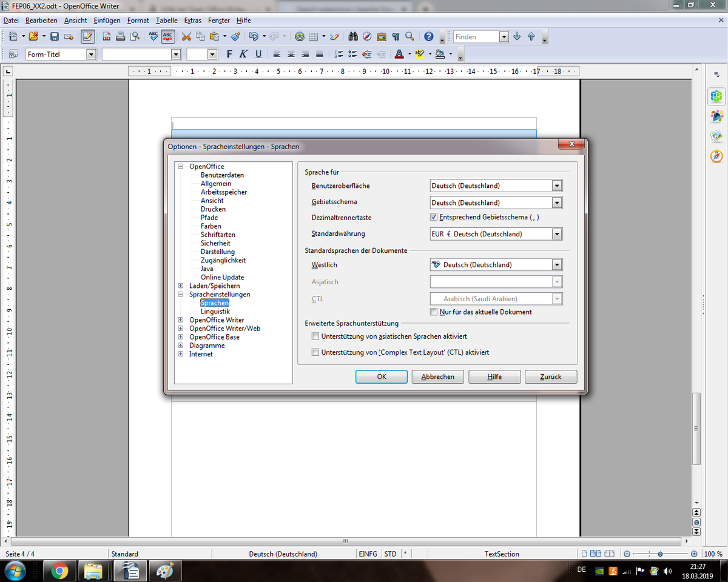728x582 pixels.
Task: Click the Cut scissors icon
Action: [x=187, y=36]
